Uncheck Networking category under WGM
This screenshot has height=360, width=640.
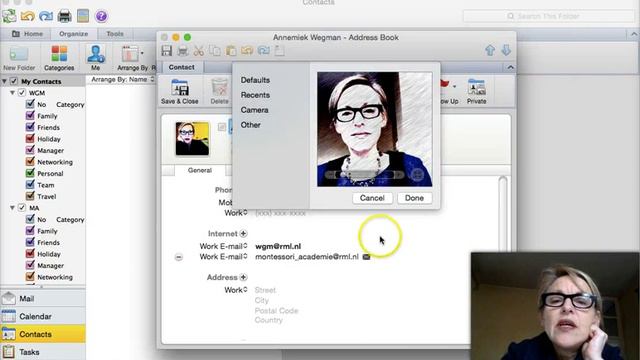30,162
